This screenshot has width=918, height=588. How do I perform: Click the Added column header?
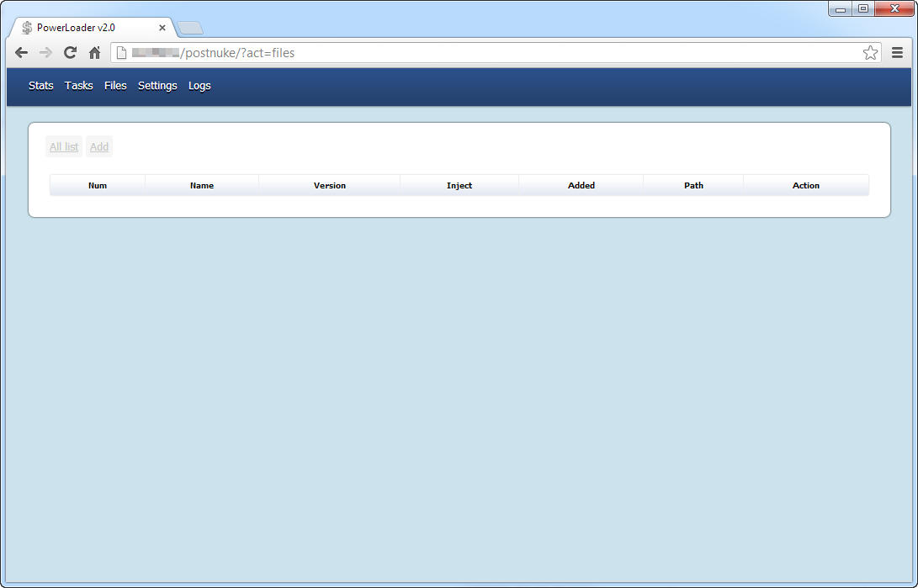pyautogui.click(x=581, y=185)
